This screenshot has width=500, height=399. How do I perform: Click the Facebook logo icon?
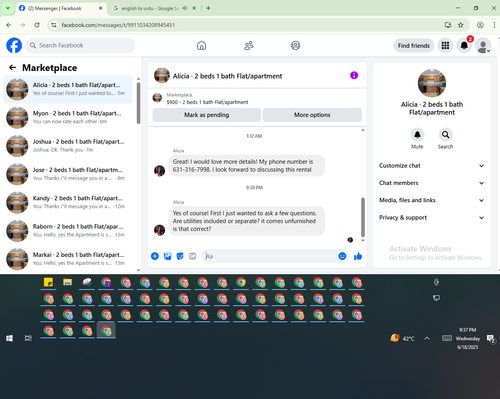pos(14,45)
